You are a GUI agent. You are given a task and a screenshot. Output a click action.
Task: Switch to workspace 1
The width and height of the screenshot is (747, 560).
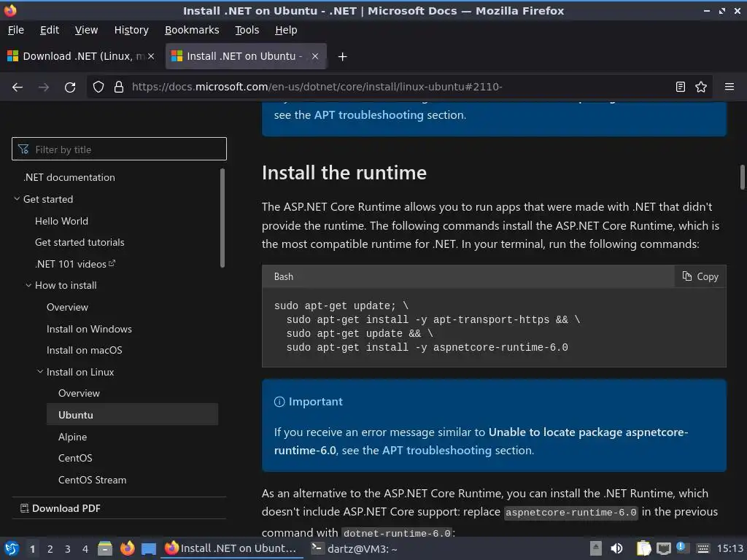[x=32, y=549]
